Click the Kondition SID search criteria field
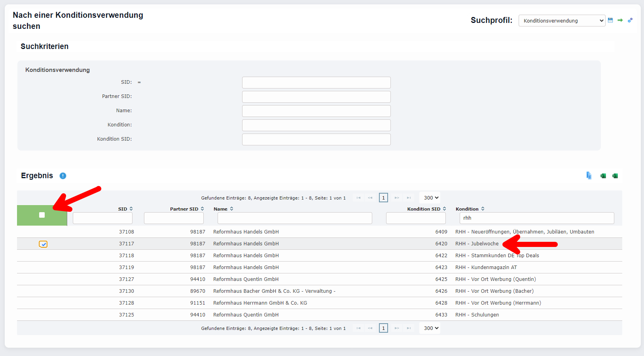644x356 pixels. [316, 139]
